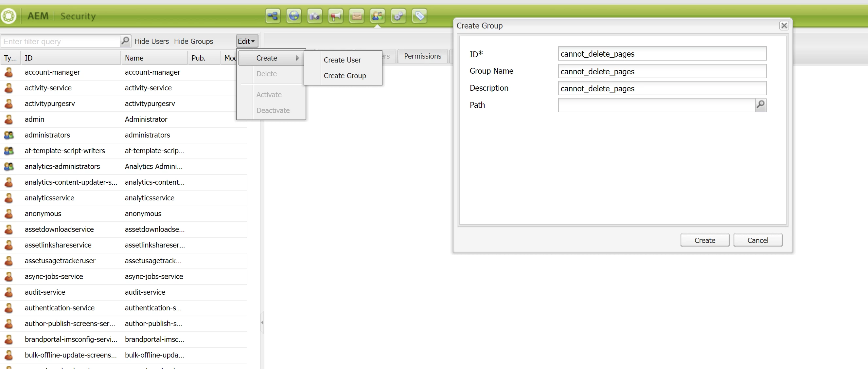Click the Path field browse magnifier

760,105
